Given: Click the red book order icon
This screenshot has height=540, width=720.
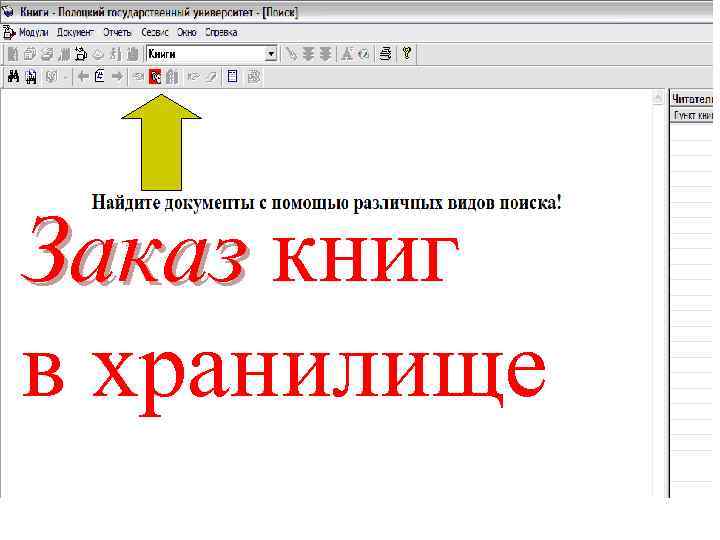Looking at the screenshot, I should 155,77.
